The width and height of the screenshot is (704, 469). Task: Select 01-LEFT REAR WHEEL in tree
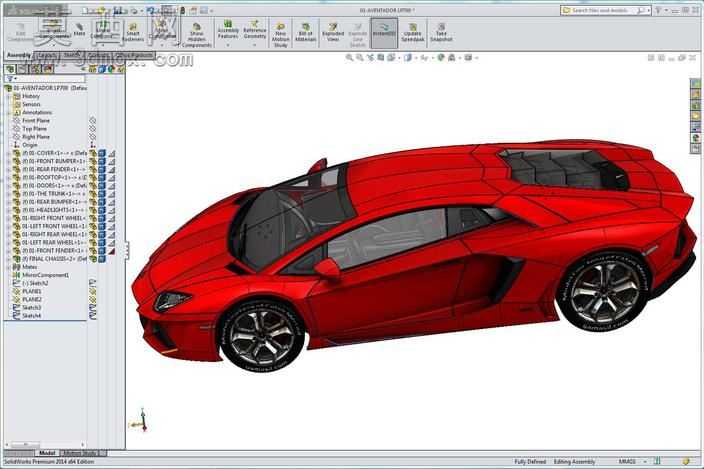pos(54,242)
